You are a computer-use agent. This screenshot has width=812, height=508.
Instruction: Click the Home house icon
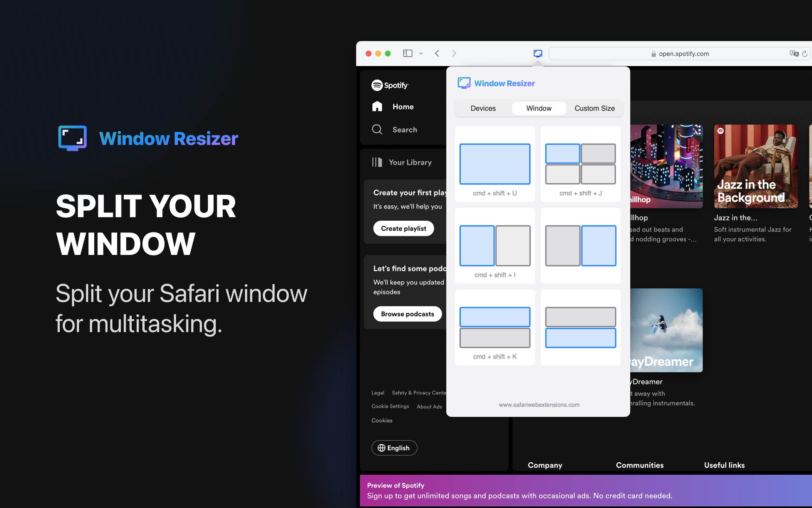pyautogui.click(x=377, y=106)
